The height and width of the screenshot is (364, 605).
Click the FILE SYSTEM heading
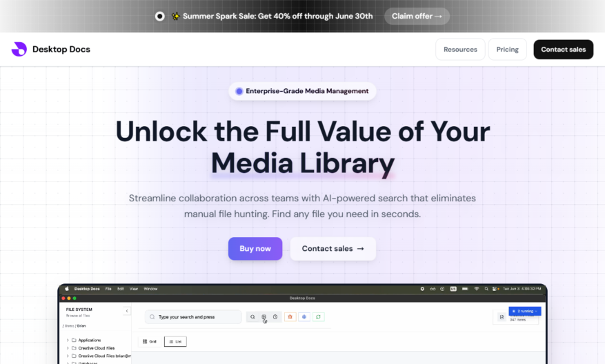79,310
